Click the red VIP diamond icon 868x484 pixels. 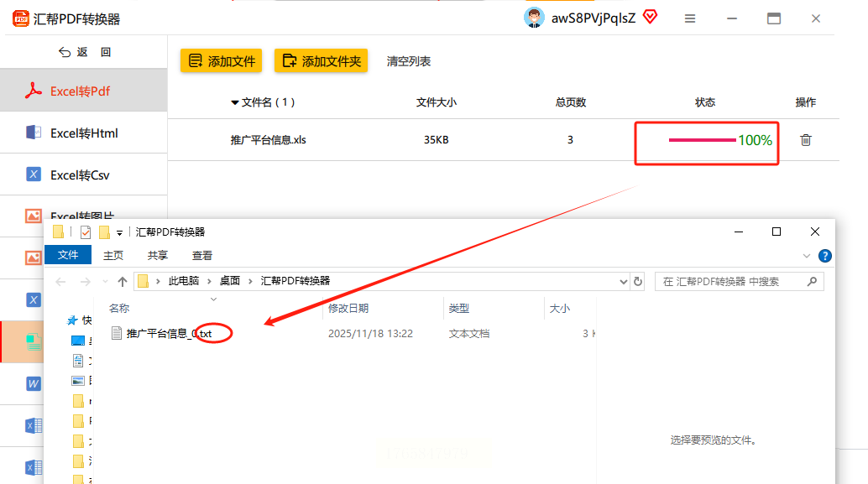tap(651, 17)
